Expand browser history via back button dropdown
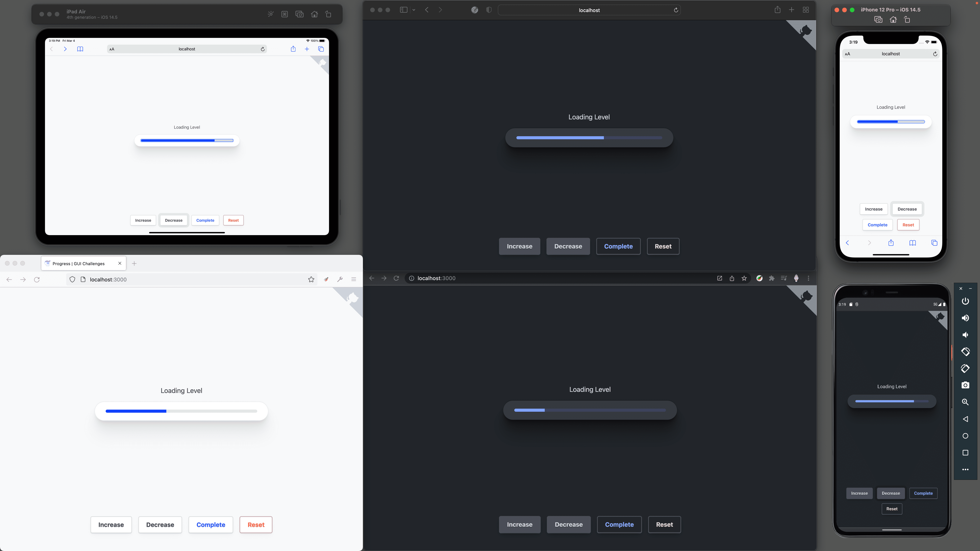 pyautogui.click(x=9, y=279)
